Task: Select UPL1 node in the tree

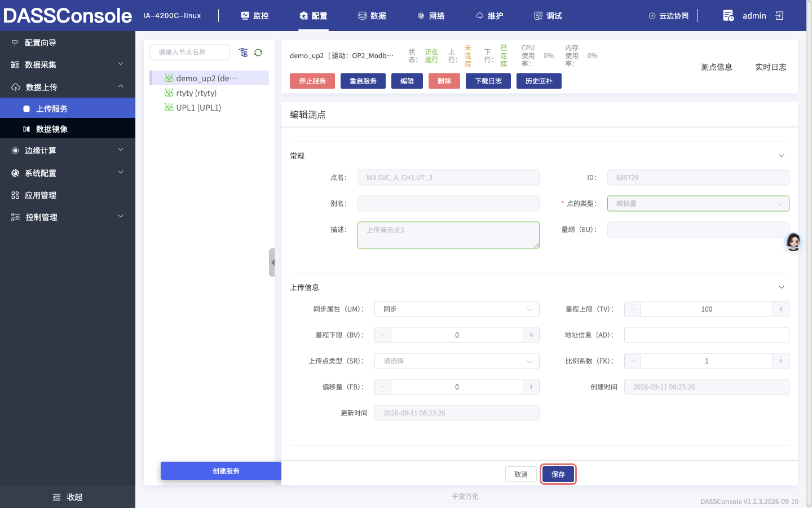Action: pyautogui.click(x=209, y=108)
